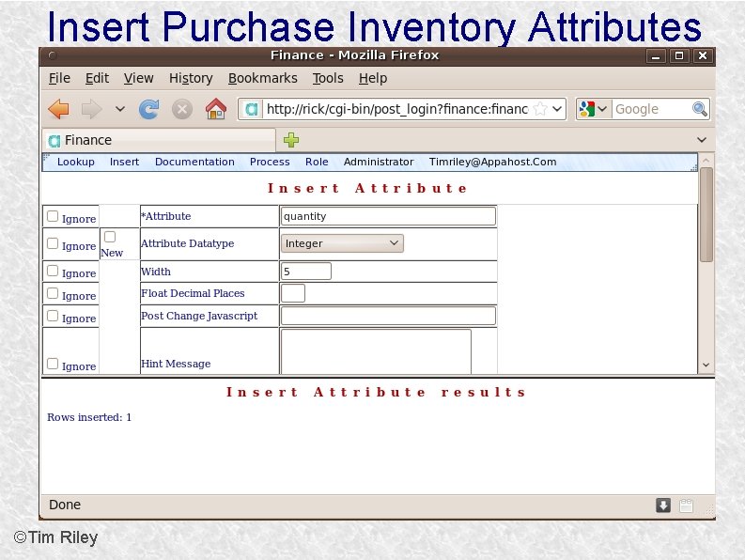745x560 pixels.
Task: Check Ignore for Post Change Javascript row
Action: click(x=53, y=316)
